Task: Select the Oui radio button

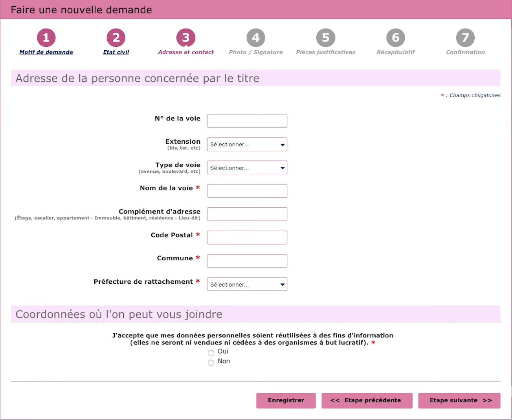Action: tap(211, 353)
